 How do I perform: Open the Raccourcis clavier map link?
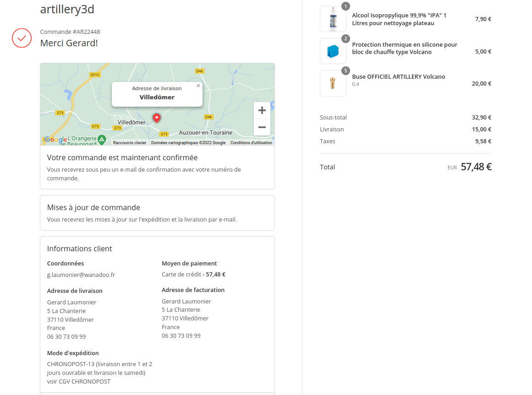(130, 143)
